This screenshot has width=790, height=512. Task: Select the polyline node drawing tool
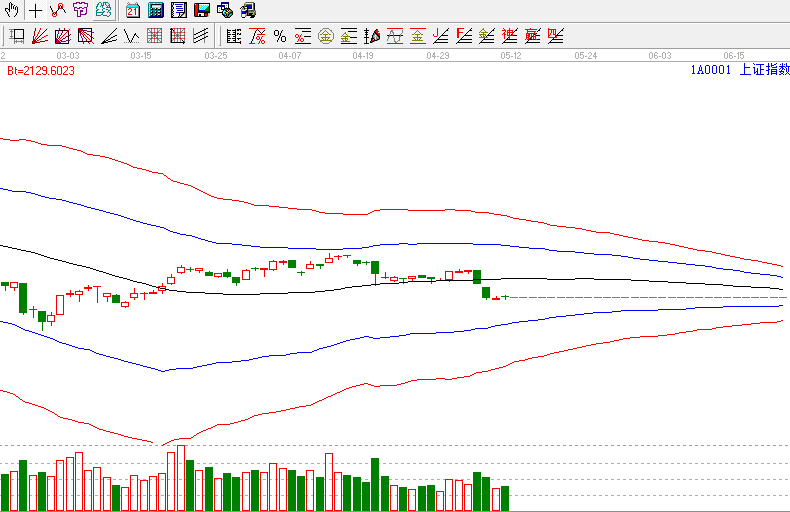tap(58, 11)
